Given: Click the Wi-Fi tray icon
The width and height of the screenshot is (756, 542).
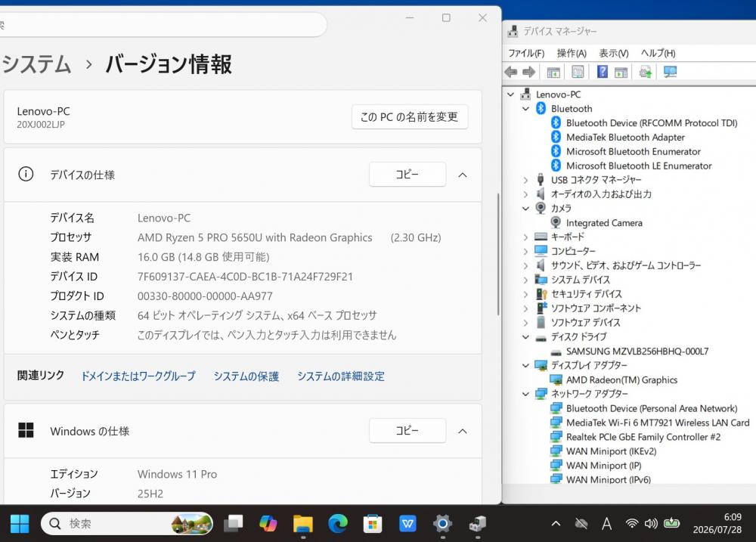Looking at the screenshot, I should tap(631, 524).
